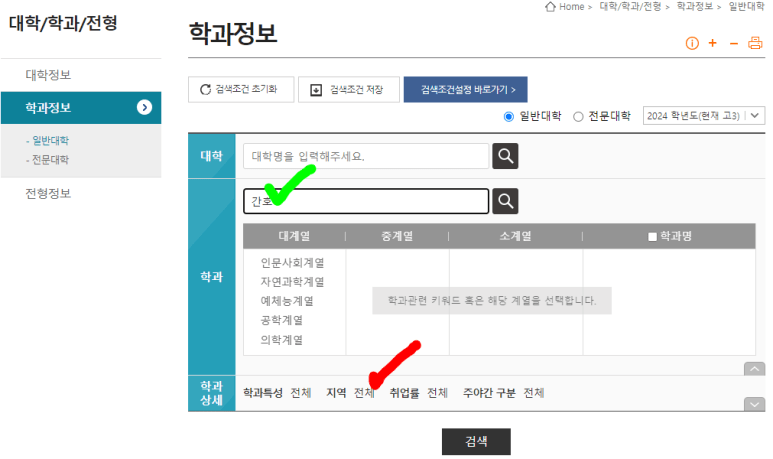Click the 검색조건 초기화 button
This screenshot has height=459, width=773.
[x=240, y=89]
